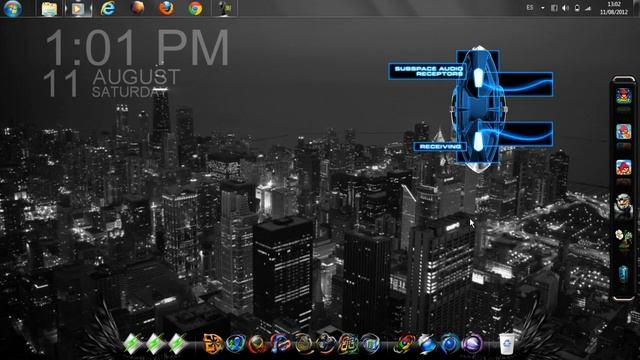This screenshot has width=640, height=360.
Task: Open the blue cylinder icon in side dock
Action: click(623, 273)
